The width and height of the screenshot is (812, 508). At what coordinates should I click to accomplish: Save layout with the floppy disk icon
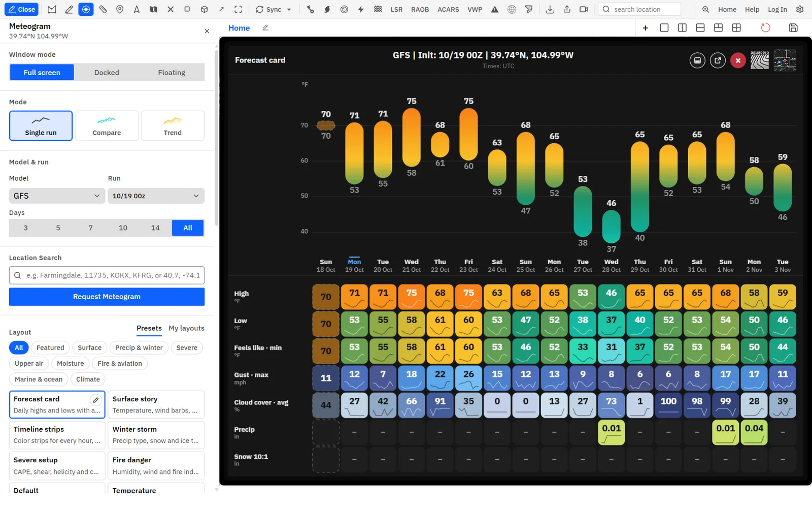coord(793,28)
